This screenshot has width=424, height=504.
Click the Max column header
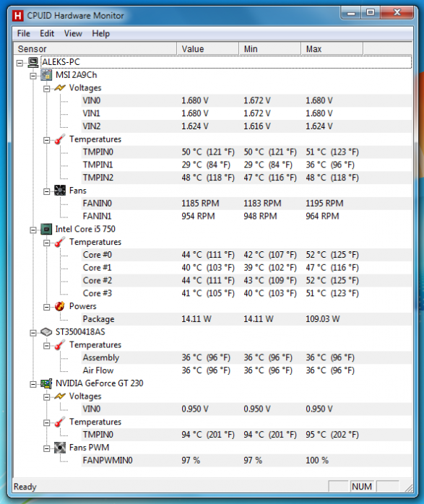coord(332,49)
